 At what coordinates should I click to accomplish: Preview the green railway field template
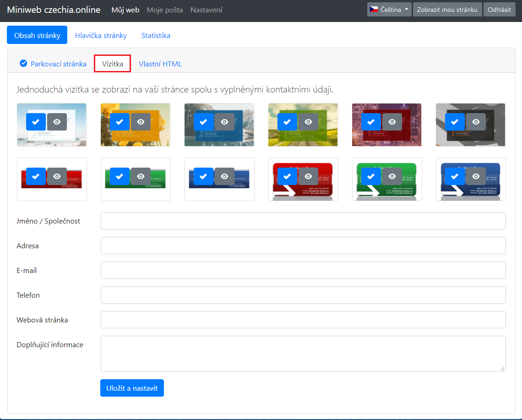pos(308,122)
